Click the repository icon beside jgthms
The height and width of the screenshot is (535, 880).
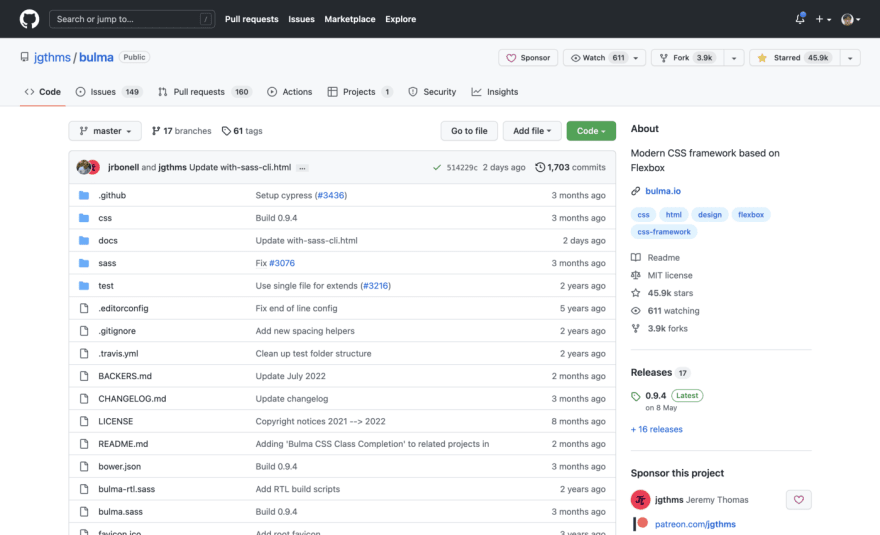click(24, 57)
